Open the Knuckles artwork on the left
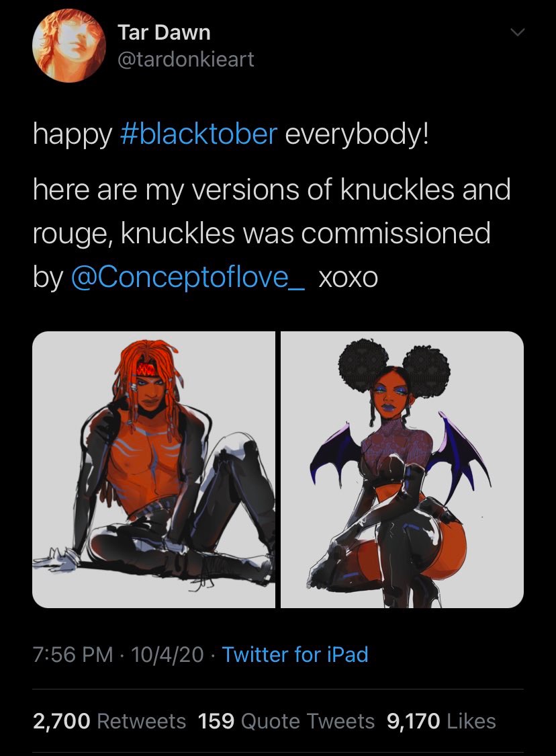This screenshot has height=756, width=556. (x=154, y=470)
